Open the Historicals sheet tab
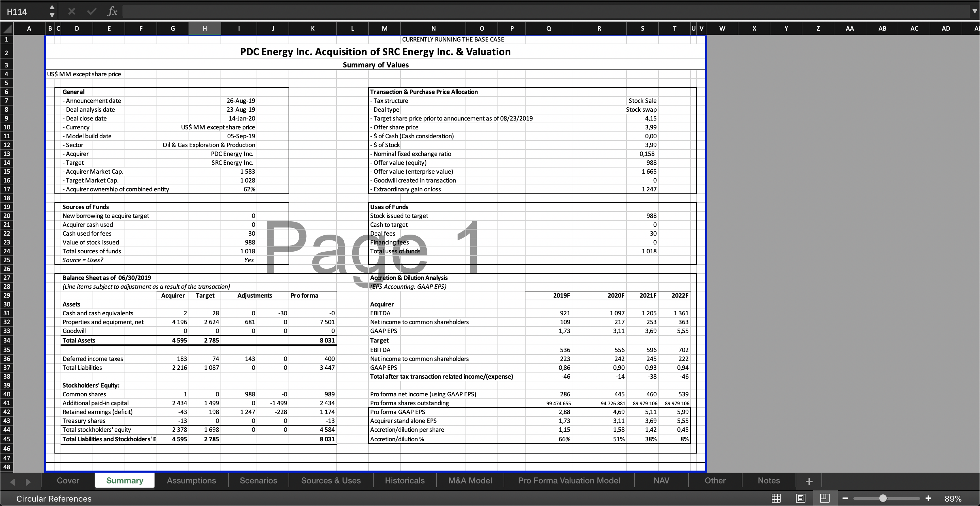The height and width of the screenshot is (506, 980). [405, 480]
